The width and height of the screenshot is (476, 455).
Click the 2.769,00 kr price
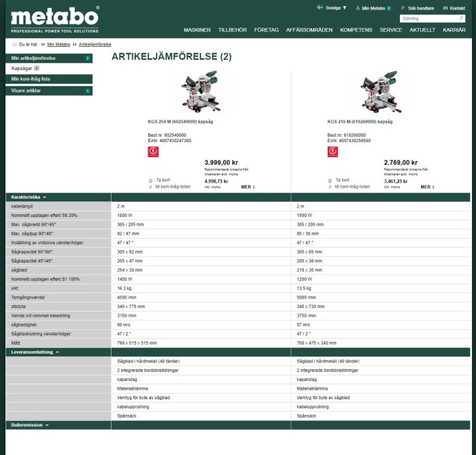(x=401, y=163)
